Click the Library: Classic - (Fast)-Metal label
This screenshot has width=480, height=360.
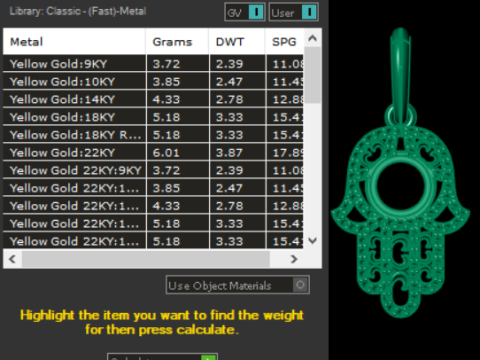tap(78, 11)
